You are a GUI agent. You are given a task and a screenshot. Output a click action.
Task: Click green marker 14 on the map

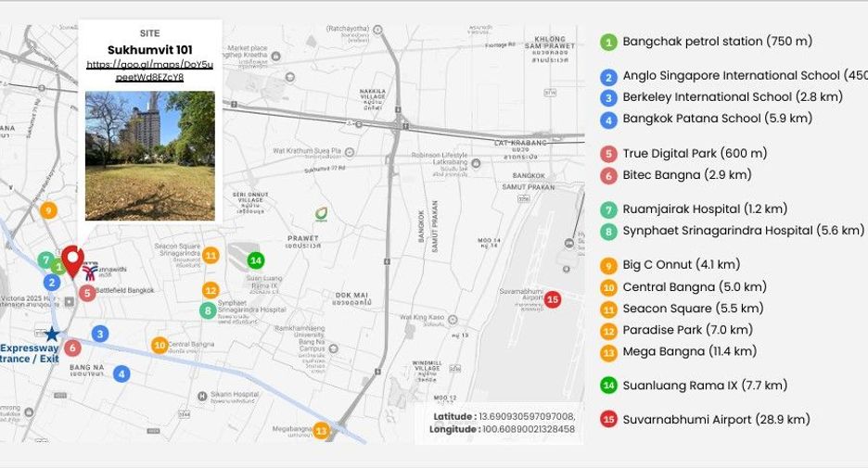pos(255,260)
